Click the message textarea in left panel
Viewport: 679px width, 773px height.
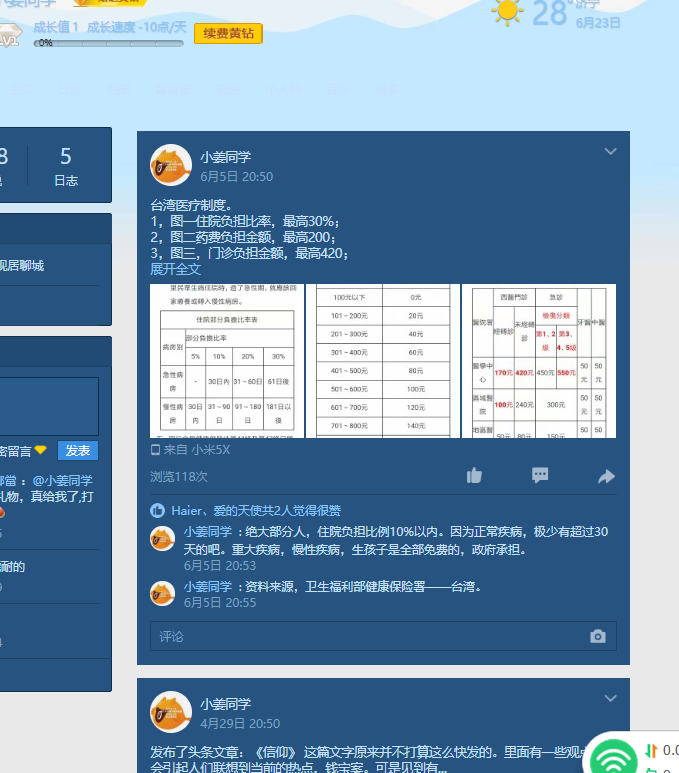48,407
